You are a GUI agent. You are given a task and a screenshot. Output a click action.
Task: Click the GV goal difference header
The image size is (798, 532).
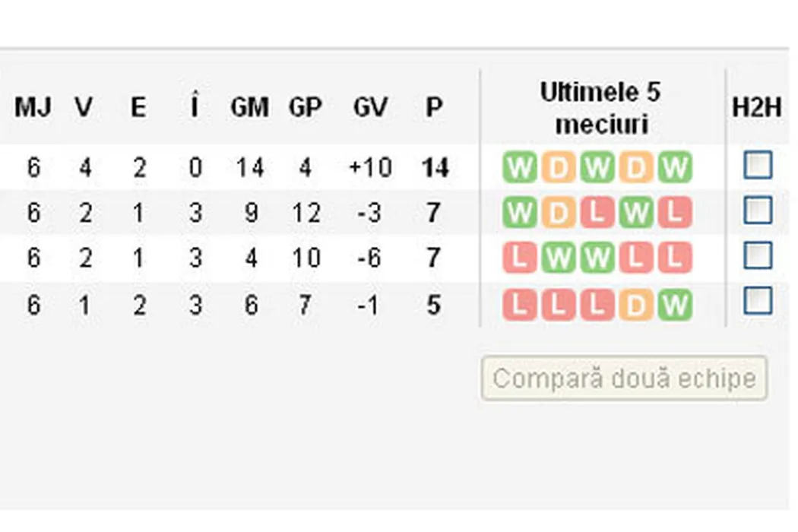370,108
